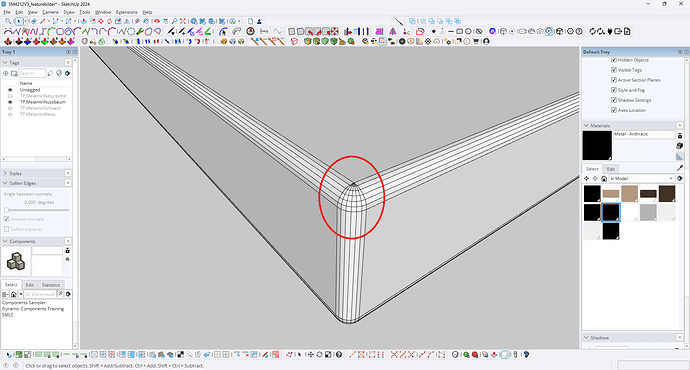Viewport: 690px width, 370px height.
Task: Select the arrow Select tool in the toolbar
Action: (x=19, y=21)
